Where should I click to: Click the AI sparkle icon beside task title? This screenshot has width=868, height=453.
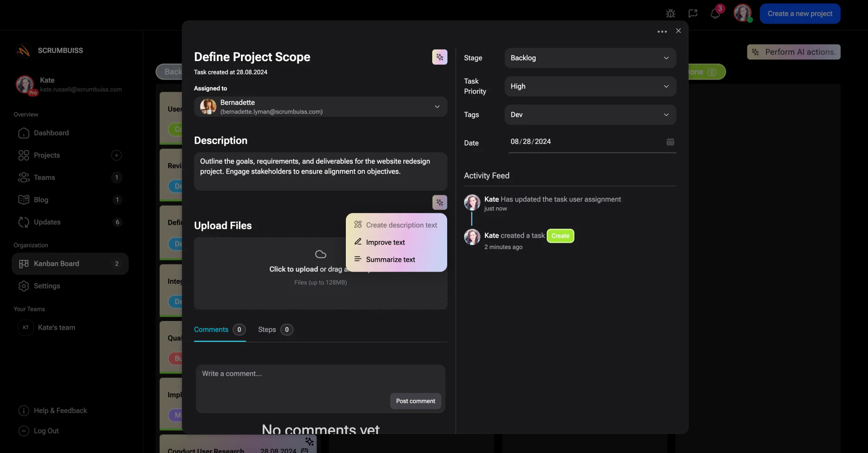pyautogui.click(x=439, y=57)
